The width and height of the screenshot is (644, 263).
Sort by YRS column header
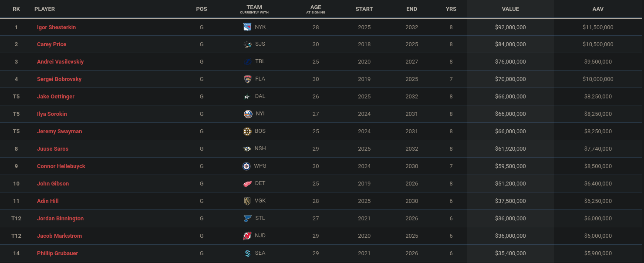click(451, 9)
